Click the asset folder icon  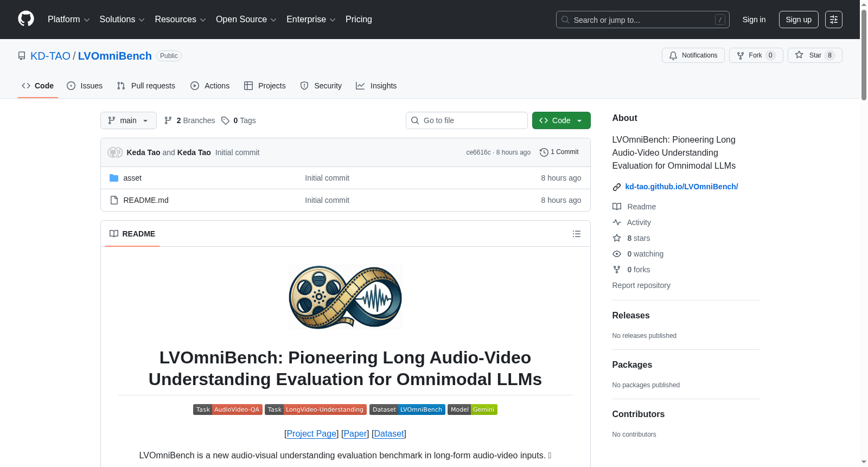click(x=114, y=178)
